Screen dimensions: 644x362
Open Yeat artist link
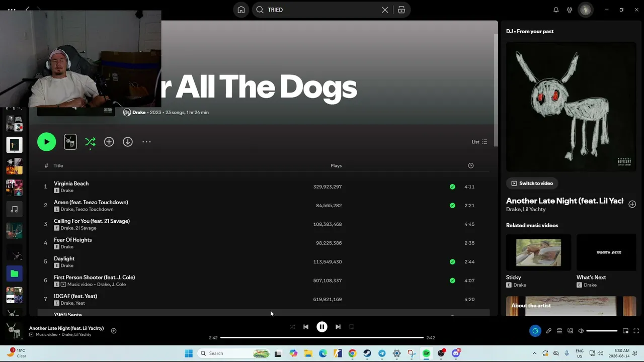(80, 303)
